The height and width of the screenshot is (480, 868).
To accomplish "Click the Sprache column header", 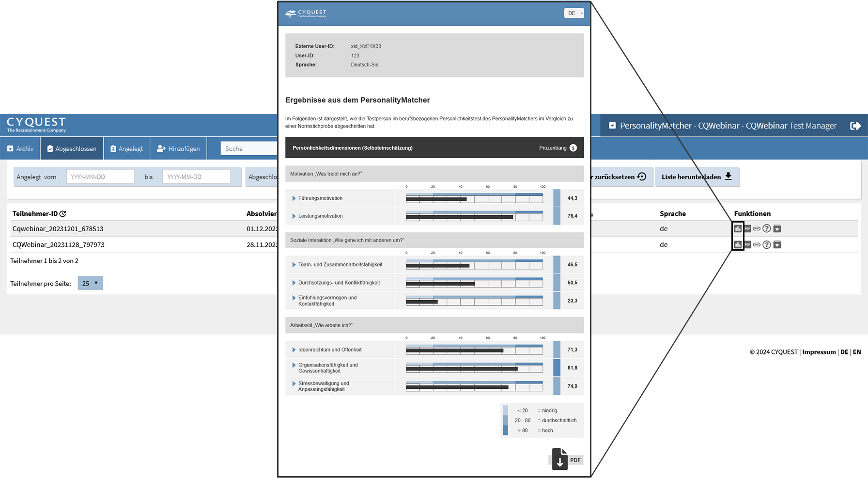I will pos(673,214).
